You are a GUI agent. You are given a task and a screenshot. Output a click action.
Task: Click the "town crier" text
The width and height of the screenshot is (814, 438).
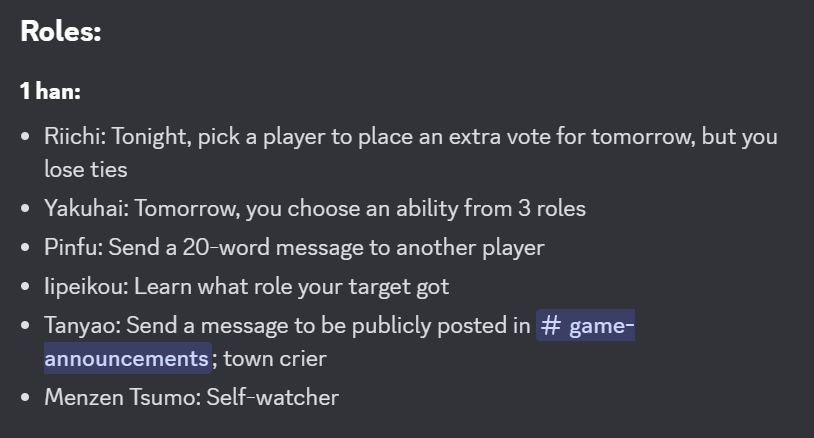(x=275, y=358)
